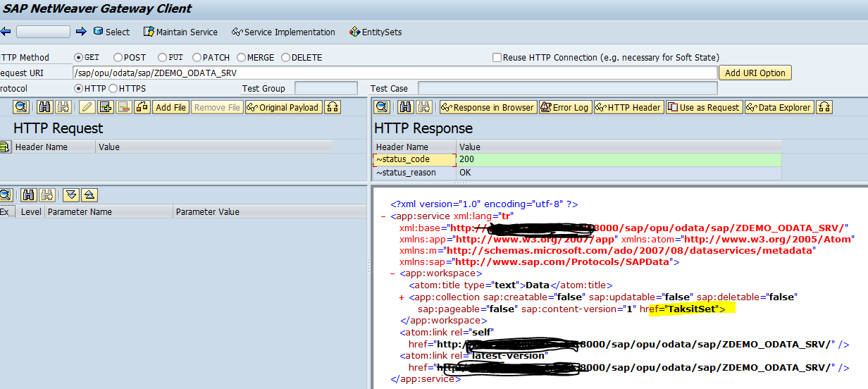Viewport: 868px width, 389px height.
Task: Expand all parameter nodes icon
Action: coord(71,195)
